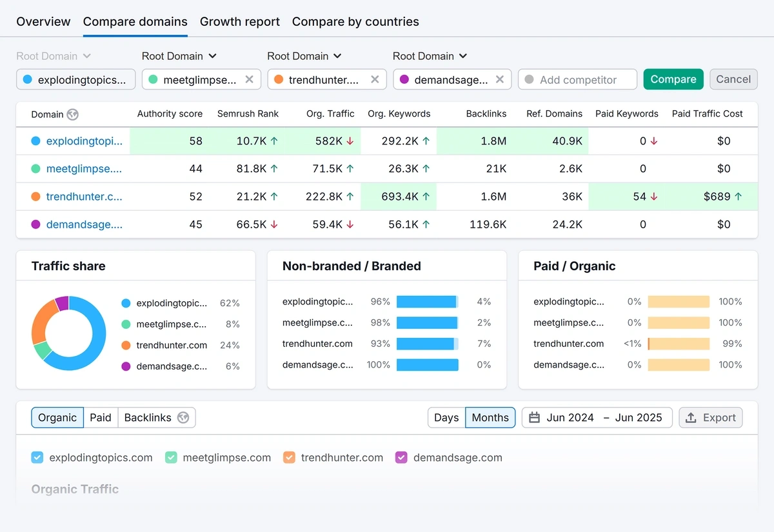
Task: Sort by Ref. Domains column header
Action: tap(555, 113)
